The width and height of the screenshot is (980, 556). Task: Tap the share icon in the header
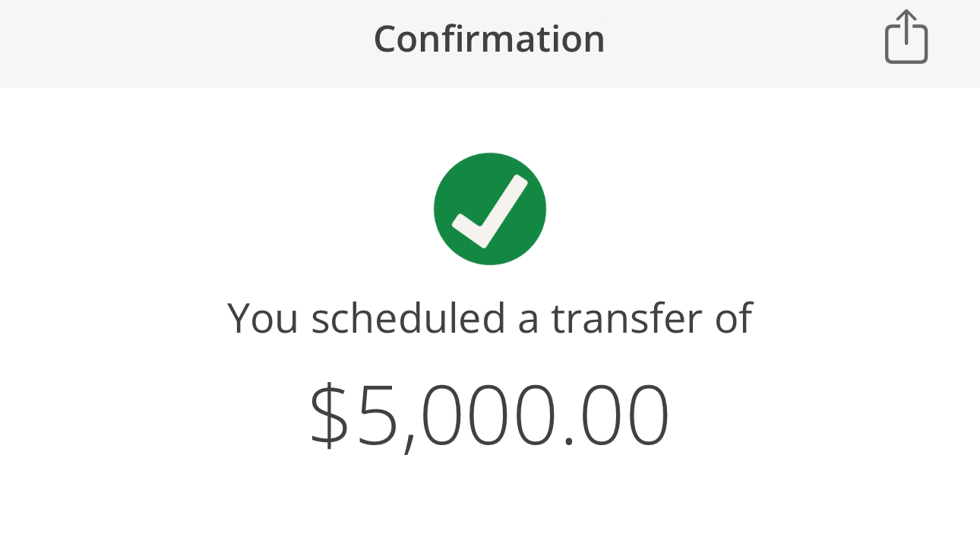click(x=906, y=36)
